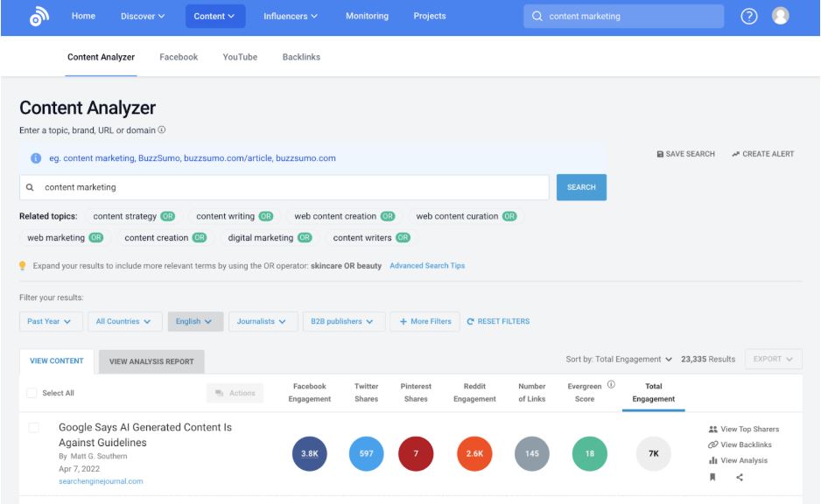Open the Export dropdown
Screen dimensions: 821x504
coord(774,359)
